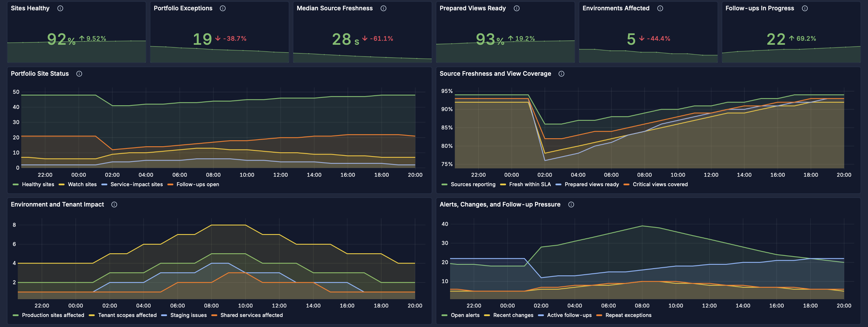Open info icon beside Environments Affected
The height and width of the screenshot is (327, 868).
[660, 8]
